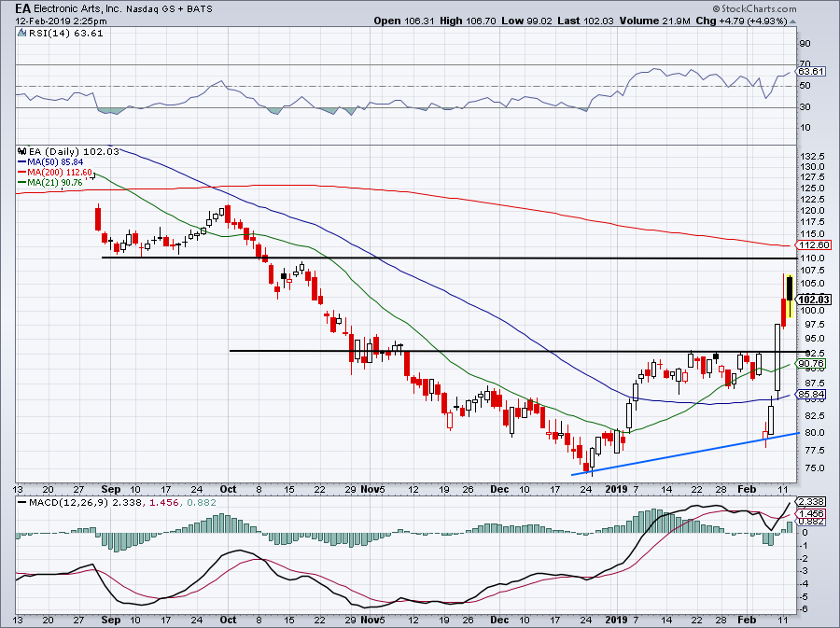Click the Nov marker on the price chart axis
This screenshot has width=840, height=628.
coord(371,488)
